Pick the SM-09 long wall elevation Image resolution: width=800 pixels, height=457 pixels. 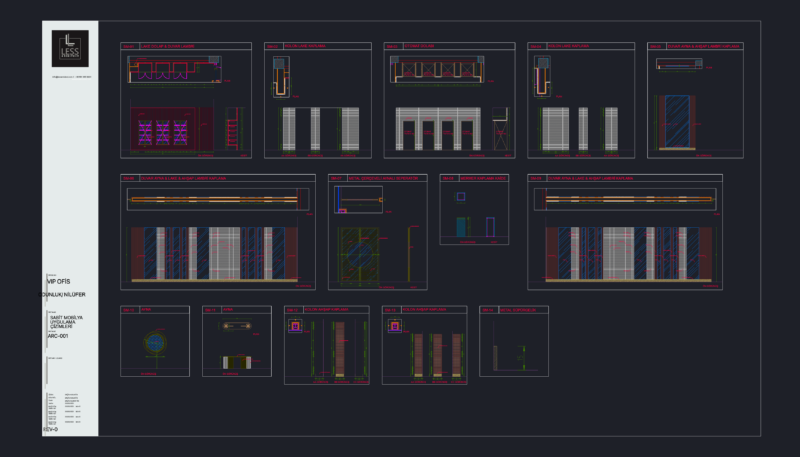click(x=629, y=254)
